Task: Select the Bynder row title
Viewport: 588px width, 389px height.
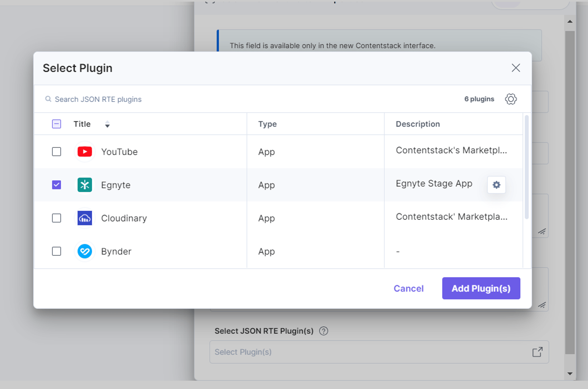Action: 116,252
